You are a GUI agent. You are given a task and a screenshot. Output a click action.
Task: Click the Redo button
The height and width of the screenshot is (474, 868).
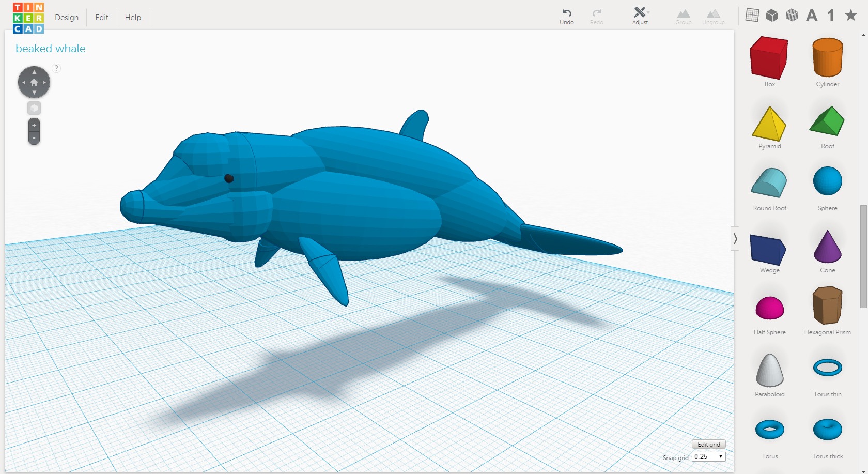coord(597,16)
